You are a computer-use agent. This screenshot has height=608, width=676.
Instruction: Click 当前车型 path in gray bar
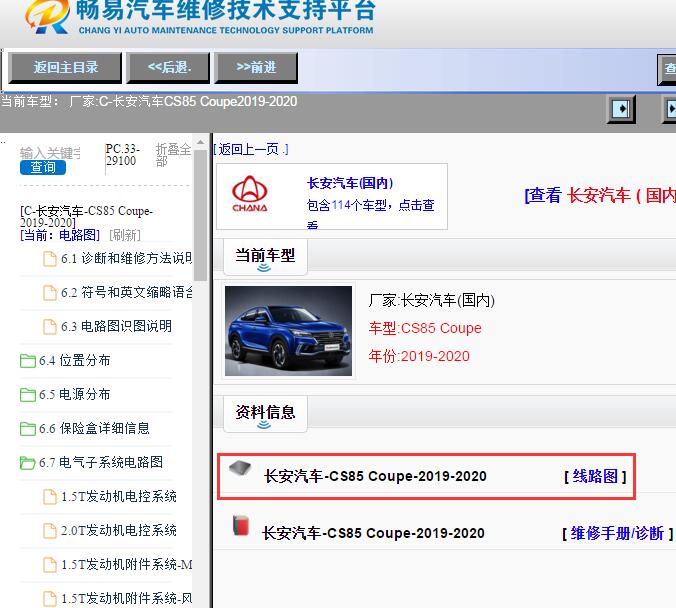(149, 102)
